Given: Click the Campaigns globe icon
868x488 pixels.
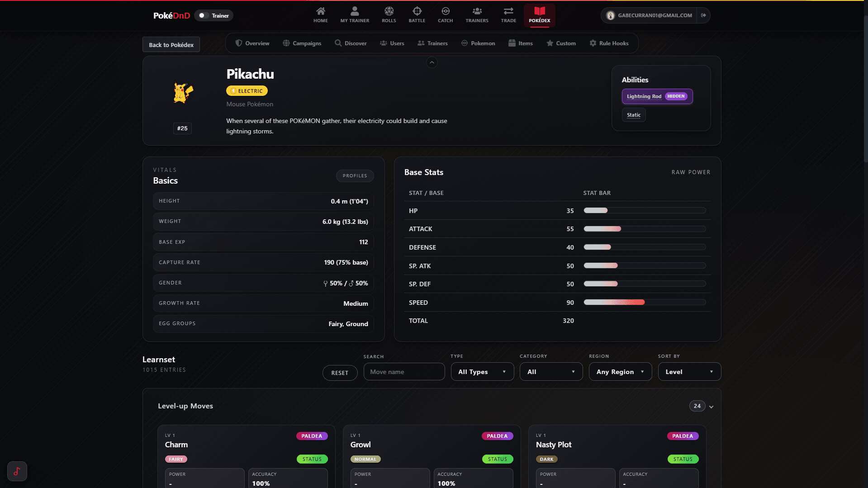Looking at the screenshot, I should (x=286, y=43).
